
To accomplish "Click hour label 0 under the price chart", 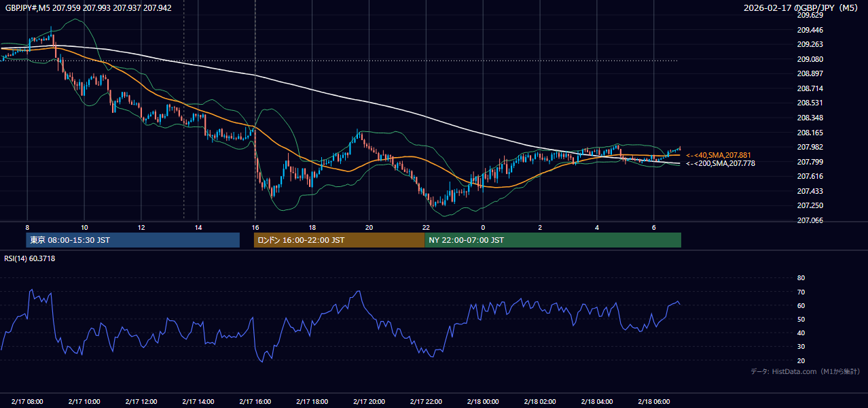I will click(x=483, y=227).
